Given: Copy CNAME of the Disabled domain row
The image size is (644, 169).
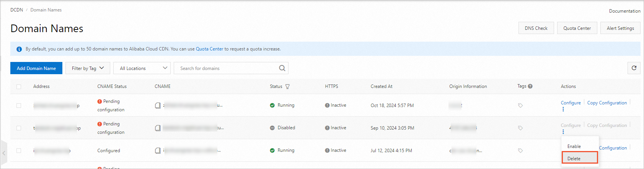Looking at the screenshot, I should click(158, 128).
